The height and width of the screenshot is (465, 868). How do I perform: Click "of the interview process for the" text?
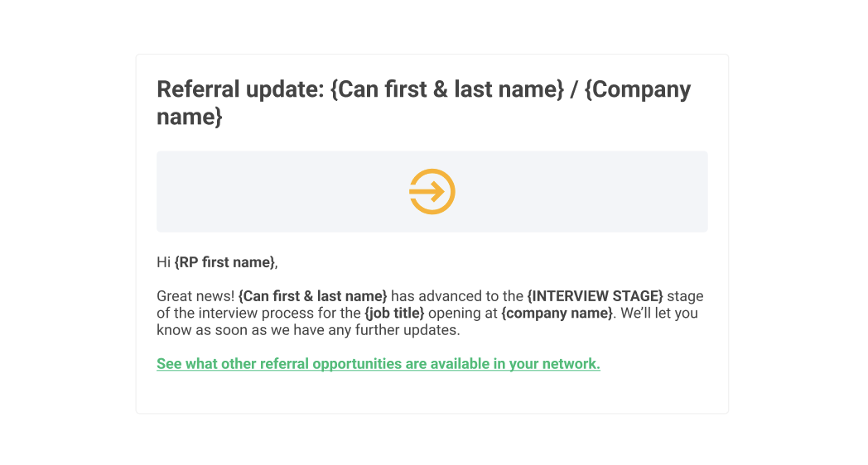pyautogui.click(x=258, y=313)
